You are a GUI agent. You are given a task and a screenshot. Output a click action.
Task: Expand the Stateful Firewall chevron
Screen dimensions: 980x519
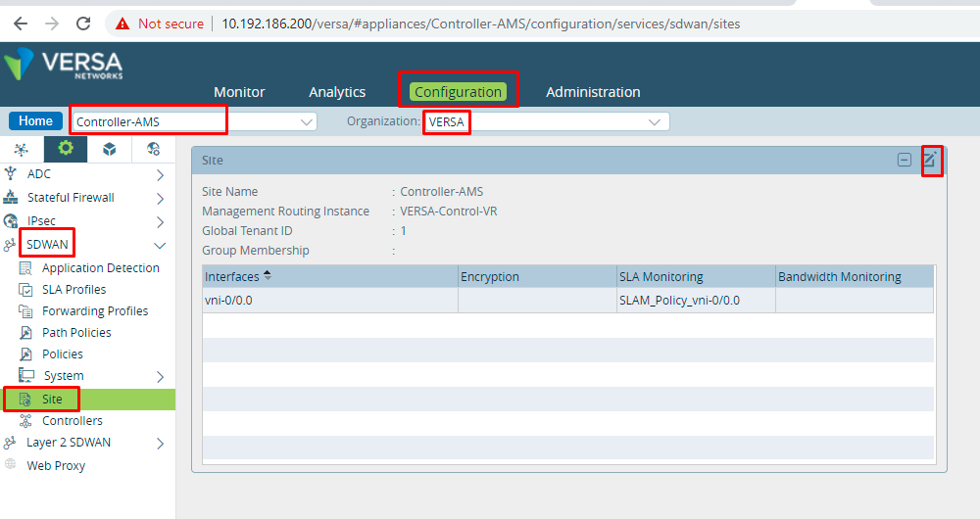tap(160, 199)
